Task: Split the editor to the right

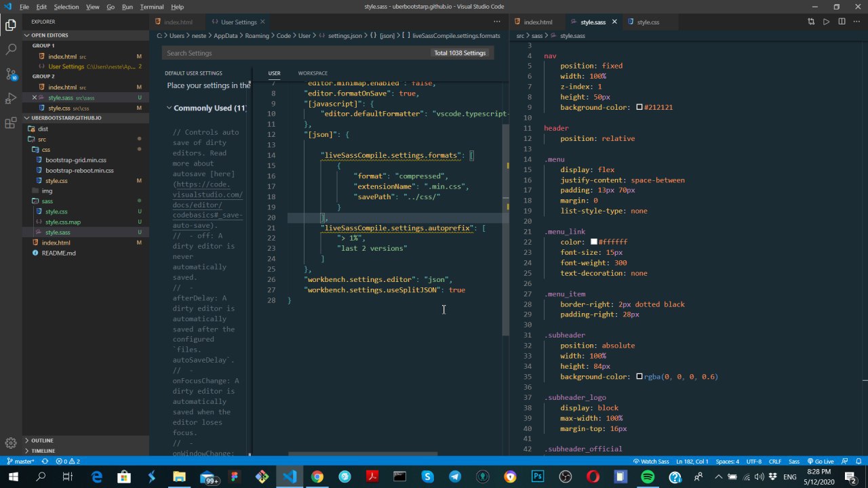Action: click(842, 22)
